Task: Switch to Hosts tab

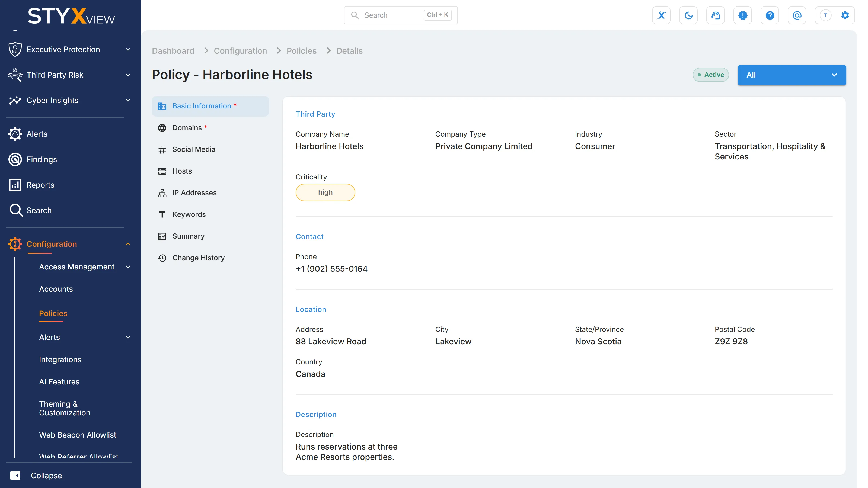Action: pyautogui.click(x=210, y=171)
